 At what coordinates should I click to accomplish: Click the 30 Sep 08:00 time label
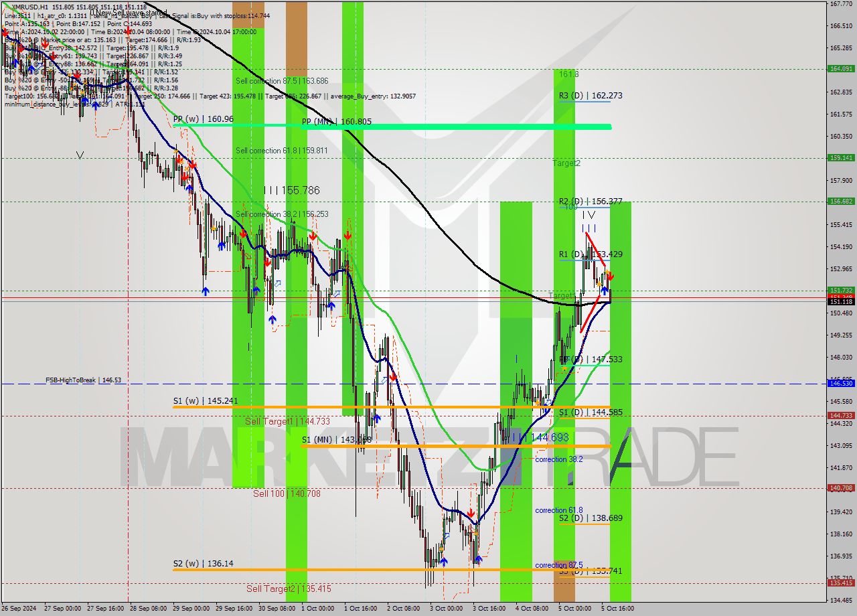pyautogui.click(x=275, y=609)
